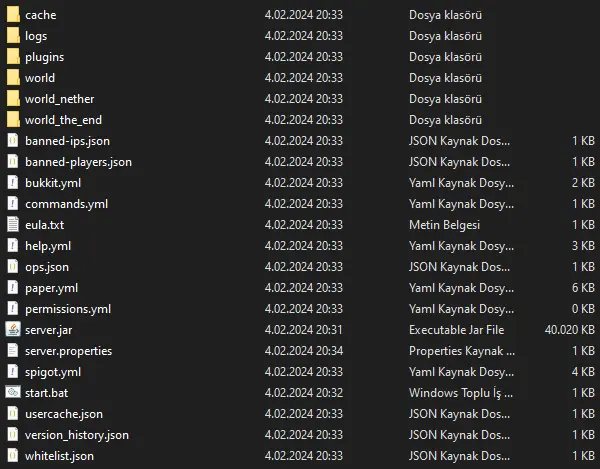Click the usercache.json file icon

coord(13,414)
